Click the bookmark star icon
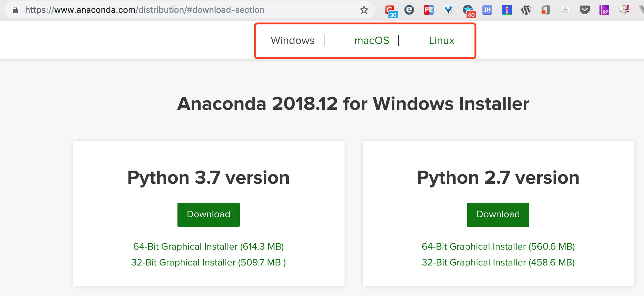644x296 pixels. [364, 10]
